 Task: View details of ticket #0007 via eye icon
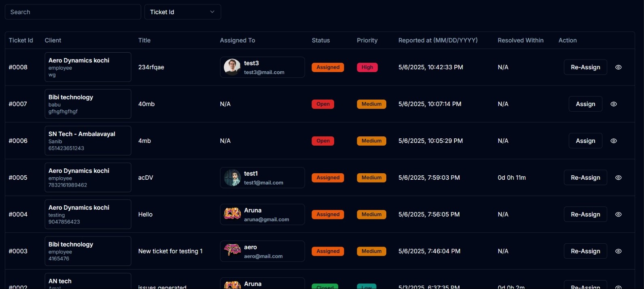(x=613, y=104)
